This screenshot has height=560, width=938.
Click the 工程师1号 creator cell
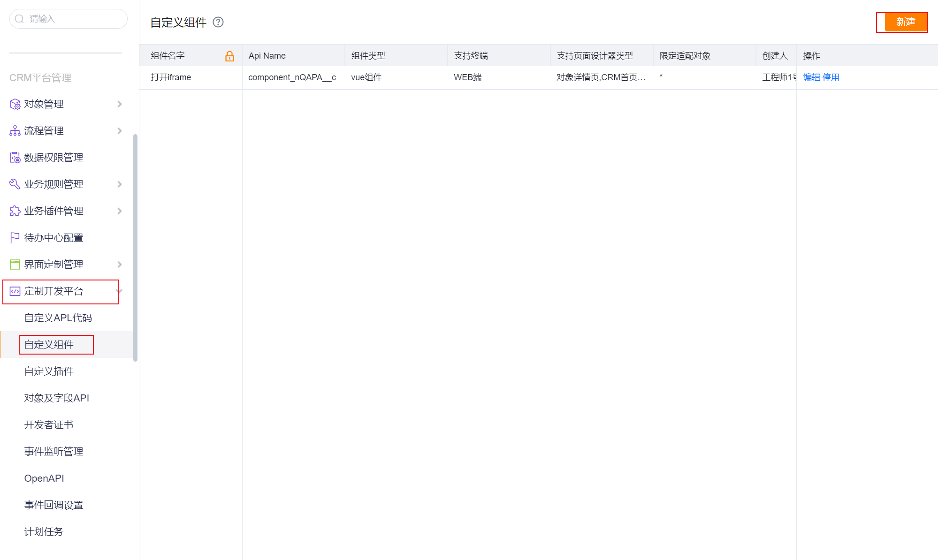(x=779, y=77)
